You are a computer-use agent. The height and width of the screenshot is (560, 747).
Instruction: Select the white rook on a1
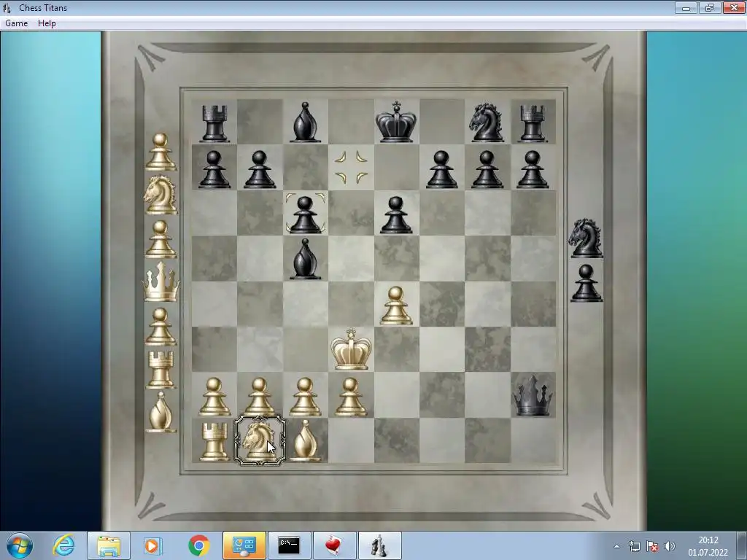[214, 442]
